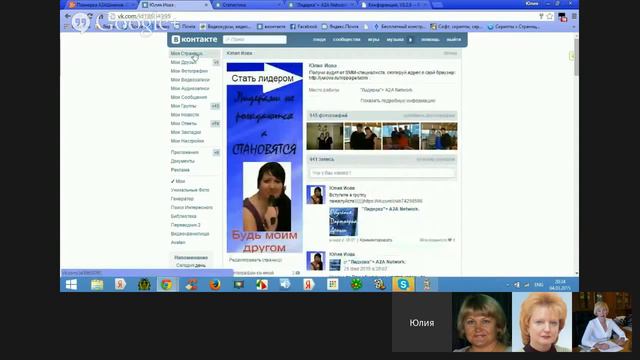Open Мои Настройки in left menu
Screen dimensions: 640x360
(187, 141)
